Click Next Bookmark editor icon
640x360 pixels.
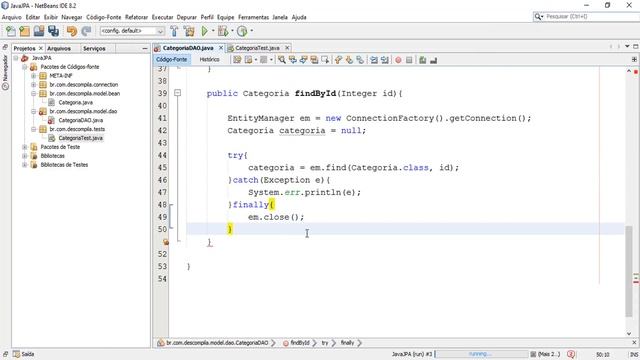[349, 60]
